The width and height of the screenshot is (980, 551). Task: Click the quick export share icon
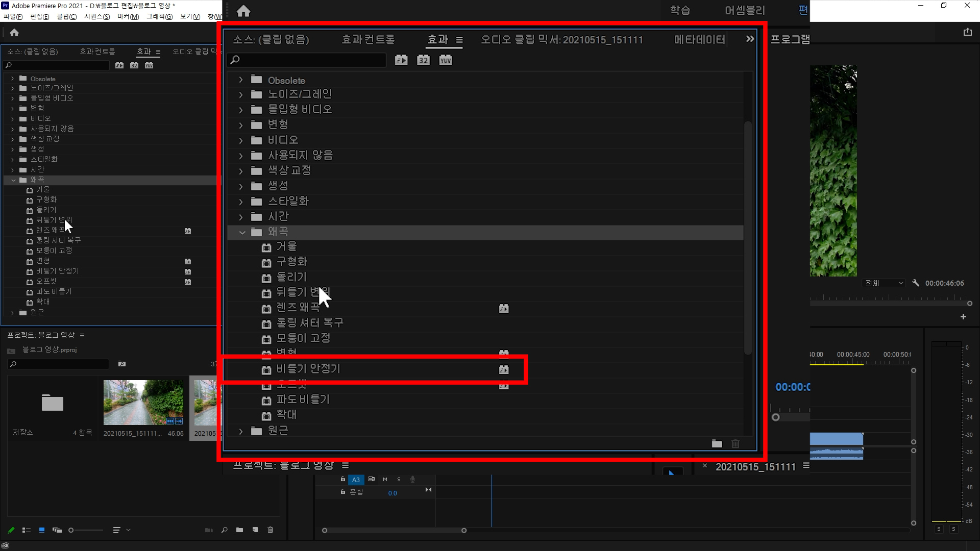(967, 32)
